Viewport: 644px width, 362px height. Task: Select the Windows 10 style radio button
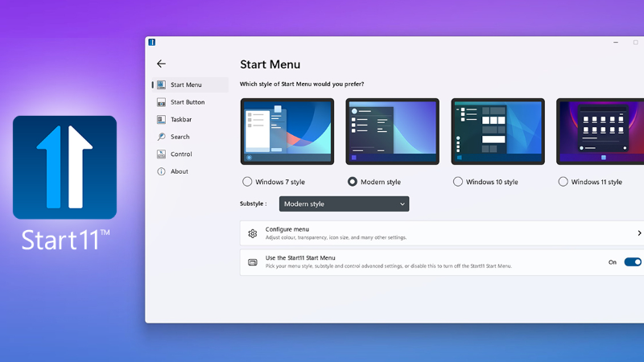pyautogui.click(x=458, y=182)
